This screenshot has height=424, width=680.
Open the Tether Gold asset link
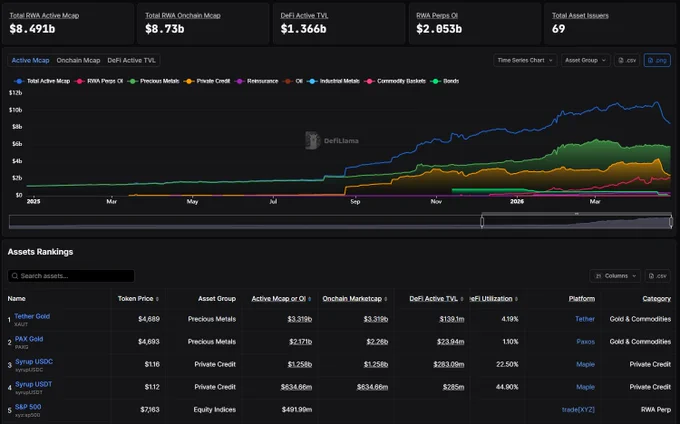pyautogui.click(x=32, y=316)
